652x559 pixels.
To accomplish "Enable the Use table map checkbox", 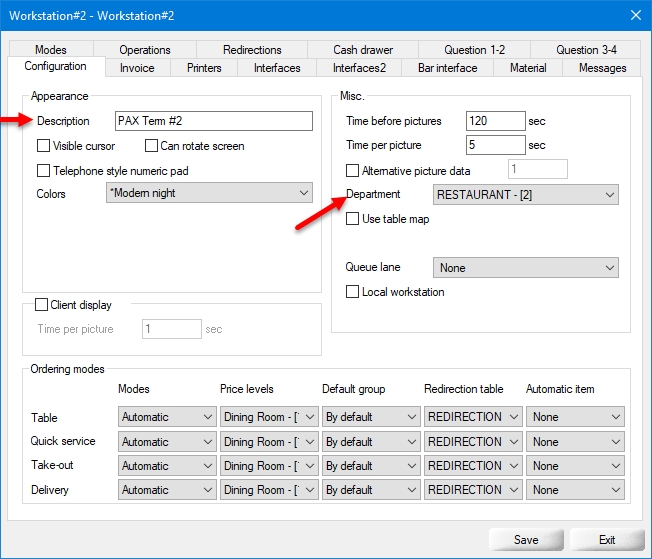I will tap(353, 219).
